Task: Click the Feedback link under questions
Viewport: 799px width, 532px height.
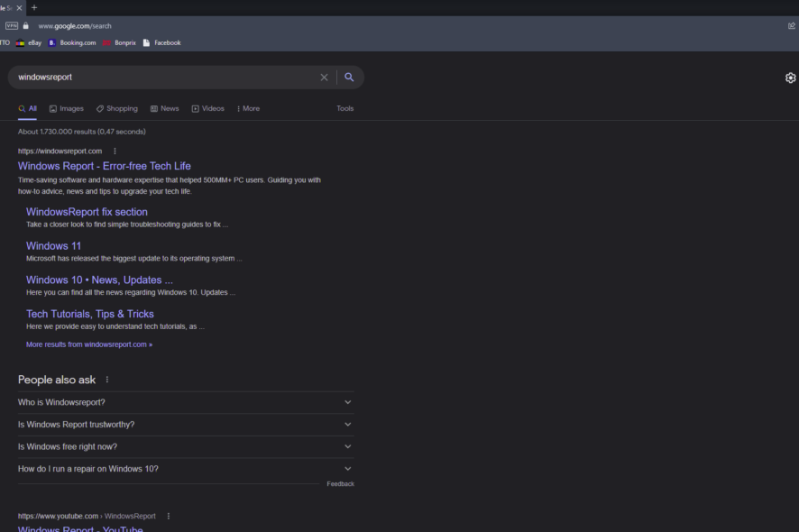Action: [340, 484]
